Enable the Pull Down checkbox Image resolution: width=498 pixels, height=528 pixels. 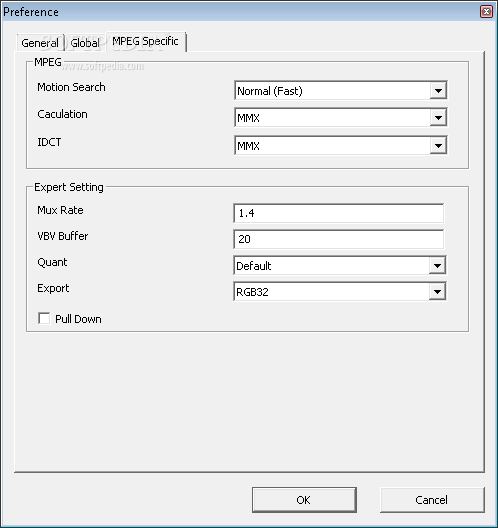pyautogui.click(x=44, y=318)
